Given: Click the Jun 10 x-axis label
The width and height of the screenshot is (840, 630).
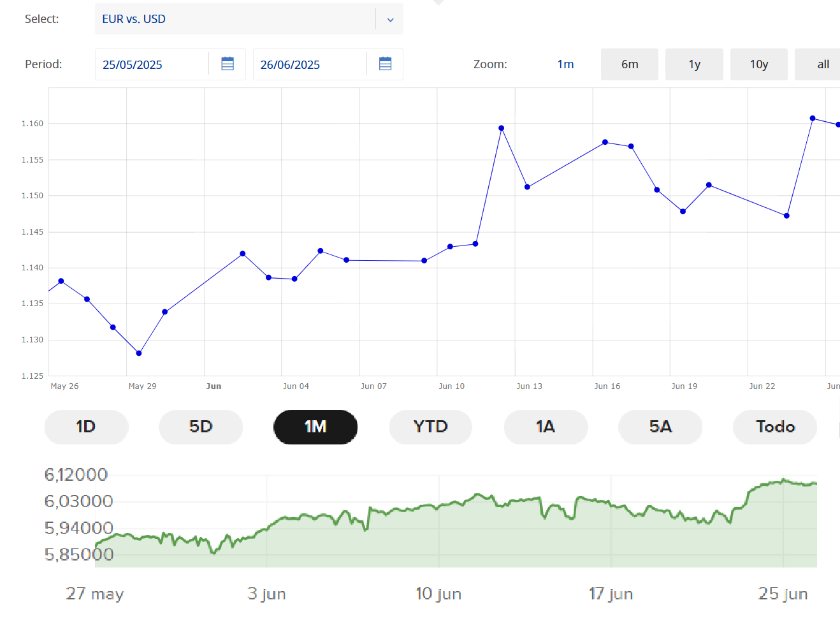Looking at the screenshot, I should pos(451,386).
